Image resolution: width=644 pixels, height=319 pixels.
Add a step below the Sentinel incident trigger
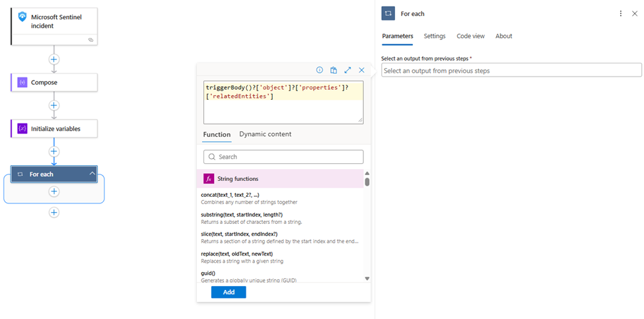54,59
